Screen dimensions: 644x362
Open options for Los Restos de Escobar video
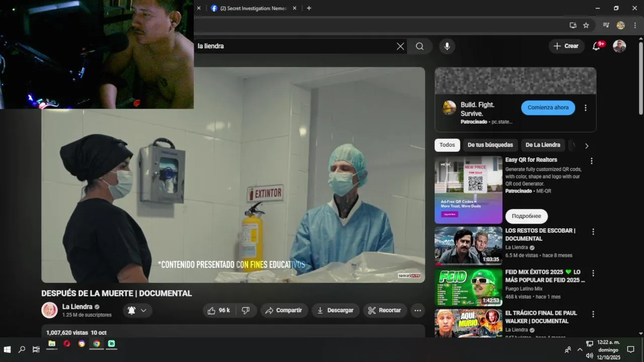593,232
